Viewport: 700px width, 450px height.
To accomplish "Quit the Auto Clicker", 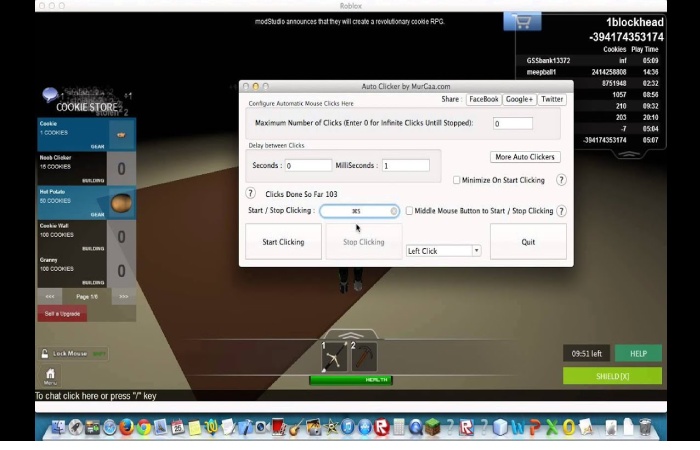I will [528, 242].
